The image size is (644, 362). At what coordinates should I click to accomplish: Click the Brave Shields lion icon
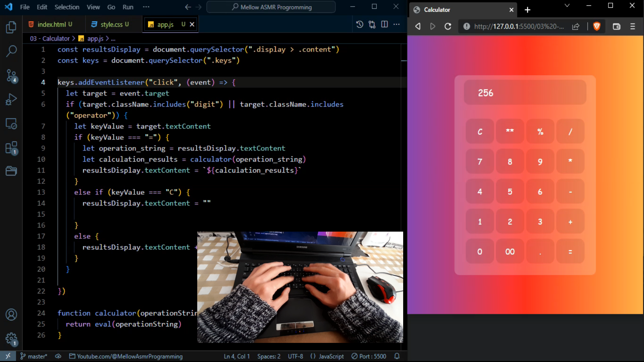[x=596, y=26]
